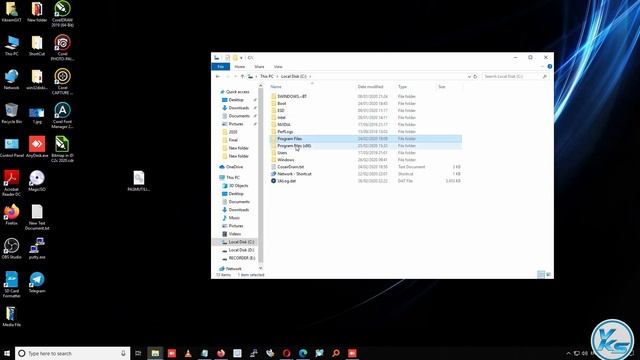Click File Explorer taskbar button
640x360 pixels.
tap(155, 353)
